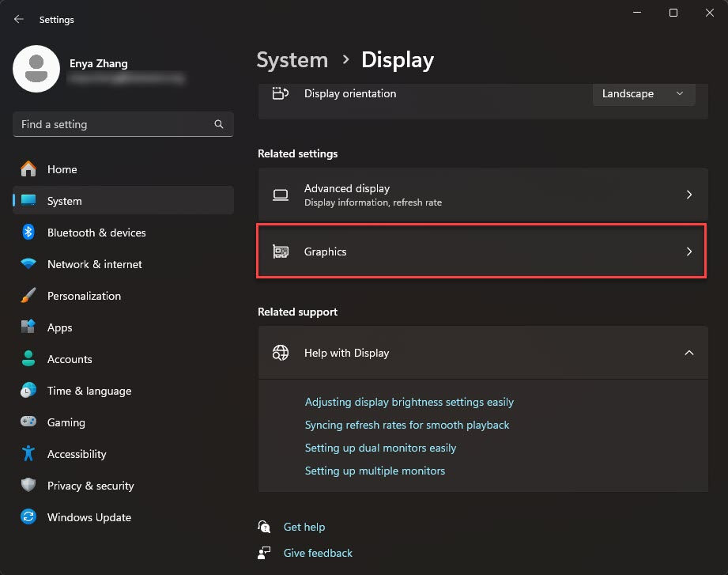Viewport: 728px width, 575px height.
Task: Click the Home house icon in sidebar
Action: (x=27, y=169)
